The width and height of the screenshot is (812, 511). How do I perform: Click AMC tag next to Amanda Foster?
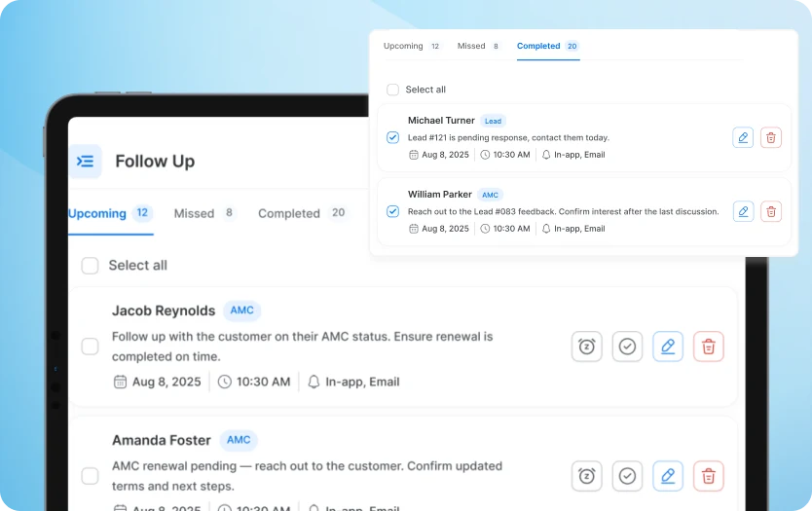(239, 440)
